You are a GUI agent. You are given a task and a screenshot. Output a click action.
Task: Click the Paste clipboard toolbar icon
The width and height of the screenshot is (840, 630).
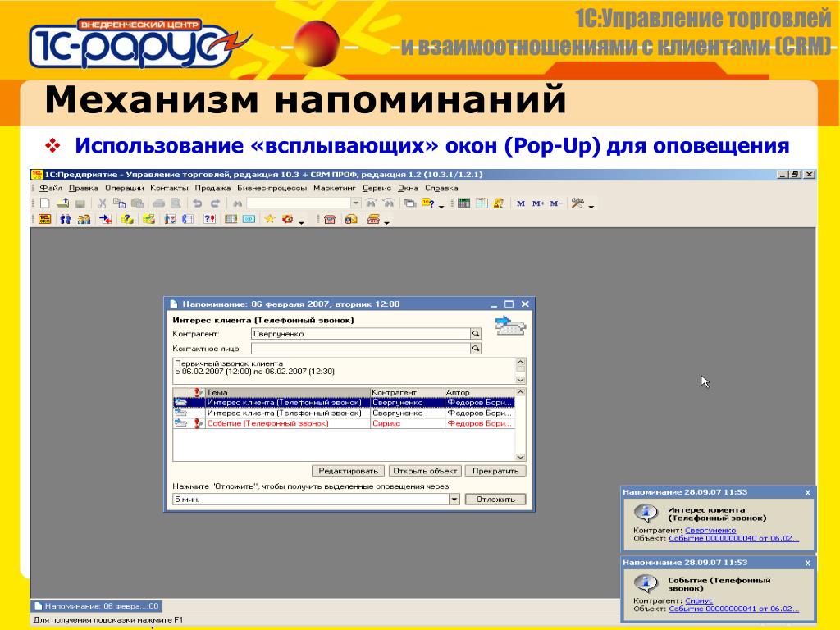click(137, 203)
